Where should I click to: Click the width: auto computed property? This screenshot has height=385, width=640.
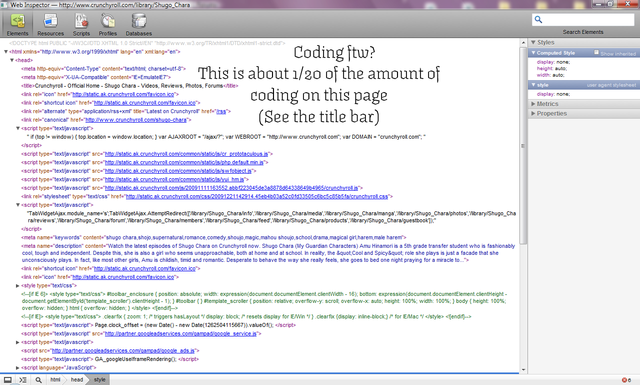[551, 75]
